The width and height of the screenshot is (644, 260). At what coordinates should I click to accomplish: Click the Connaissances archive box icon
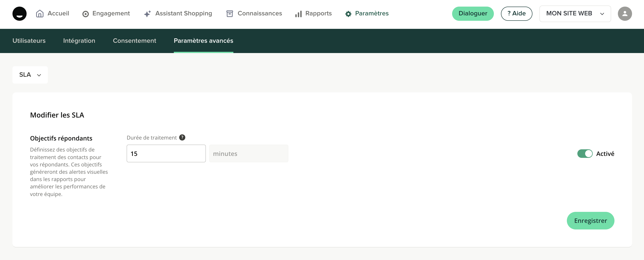(229, 14)
